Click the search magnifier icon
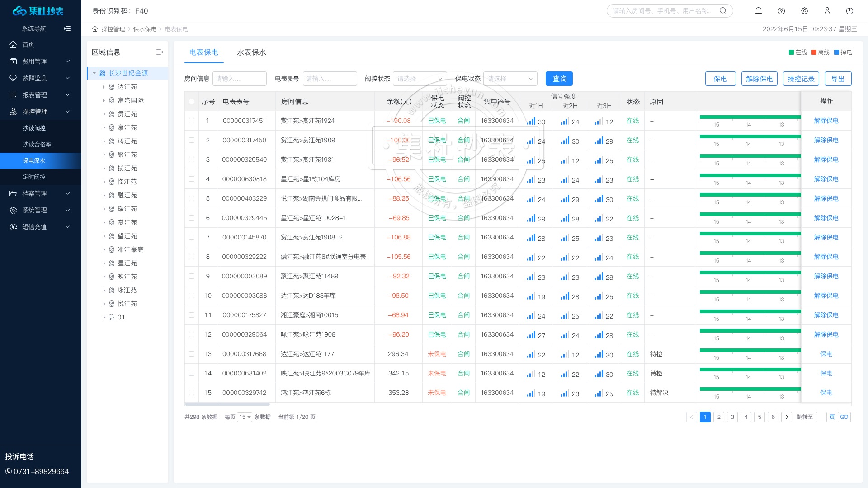 (x=723, y=11)
